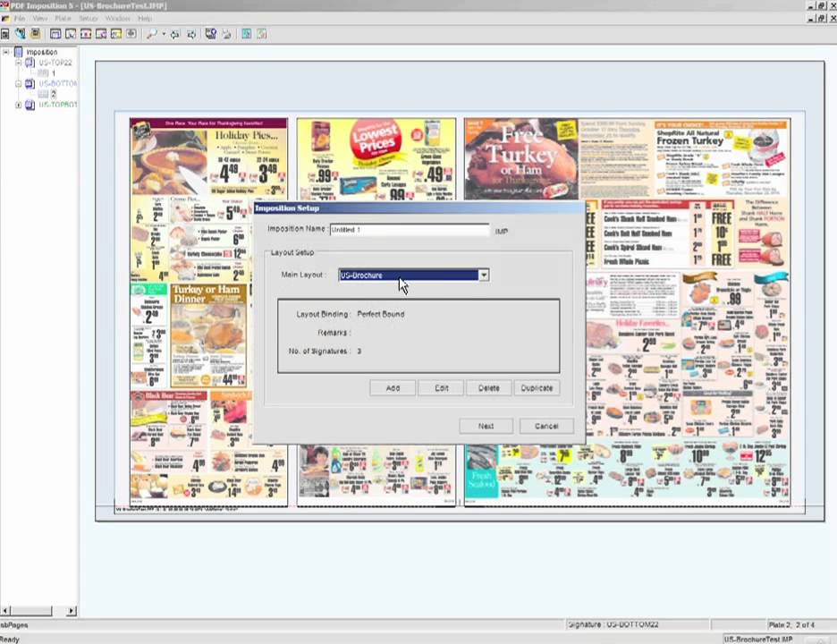Click the first black grid toolbar icon
The image size is (837, 644).
[x=5, y=34]
